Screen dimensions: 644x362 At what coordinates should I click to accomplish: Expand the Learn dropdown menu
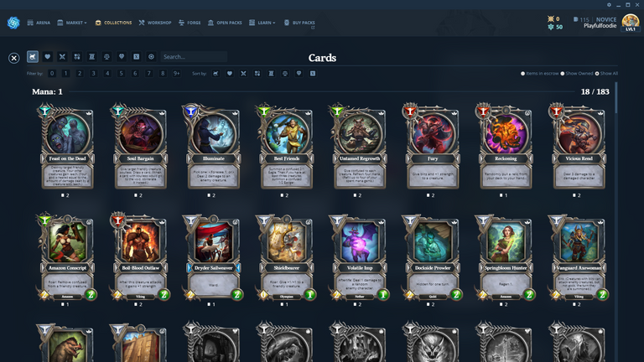click(x=262, y=23)
